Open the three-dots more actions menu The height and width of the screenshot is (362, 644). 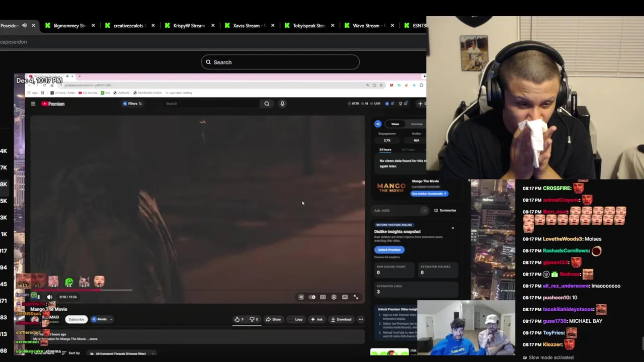pos(361,319)
